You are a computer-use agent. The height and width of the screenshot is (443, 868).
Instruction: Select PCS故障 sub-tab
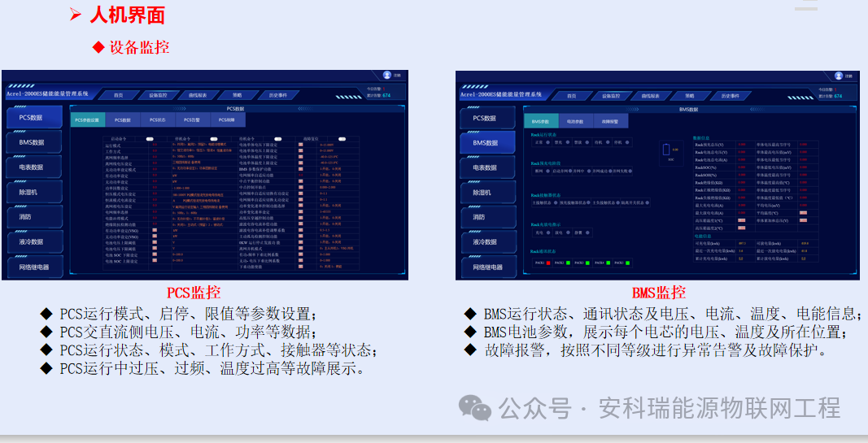226,119
